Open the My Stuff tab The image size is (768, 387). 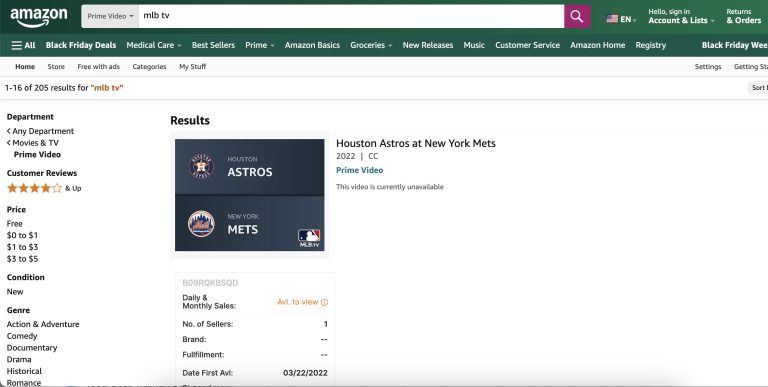[192, 67]
